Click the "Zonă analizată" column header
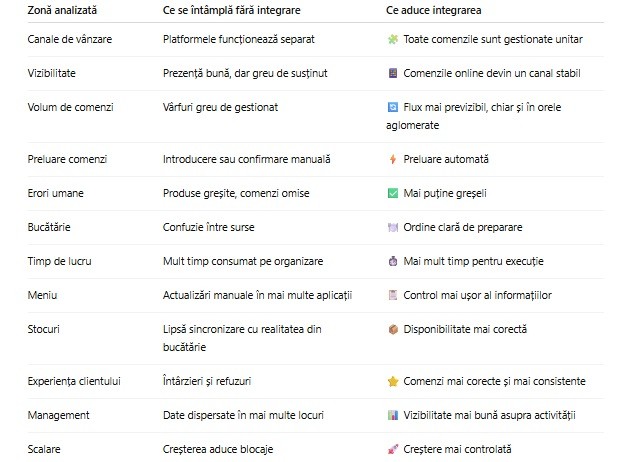This screenshot has height=462, width=630. [x=62, y=8]
